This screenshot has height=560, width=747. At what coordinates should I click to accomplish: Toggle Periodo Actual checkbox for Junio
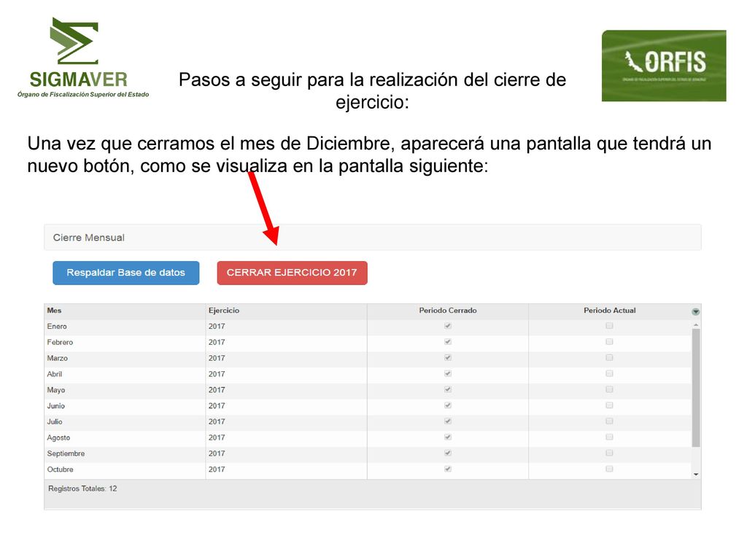(x=609, y=405)
